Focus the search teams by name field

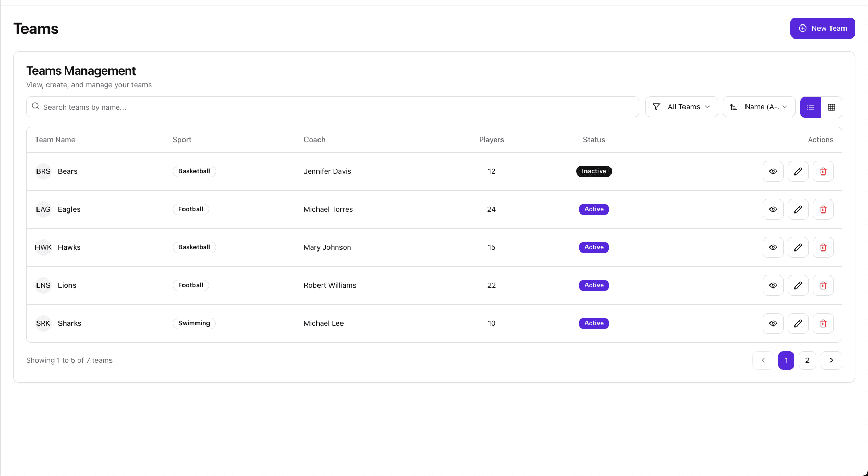point(333,107)
